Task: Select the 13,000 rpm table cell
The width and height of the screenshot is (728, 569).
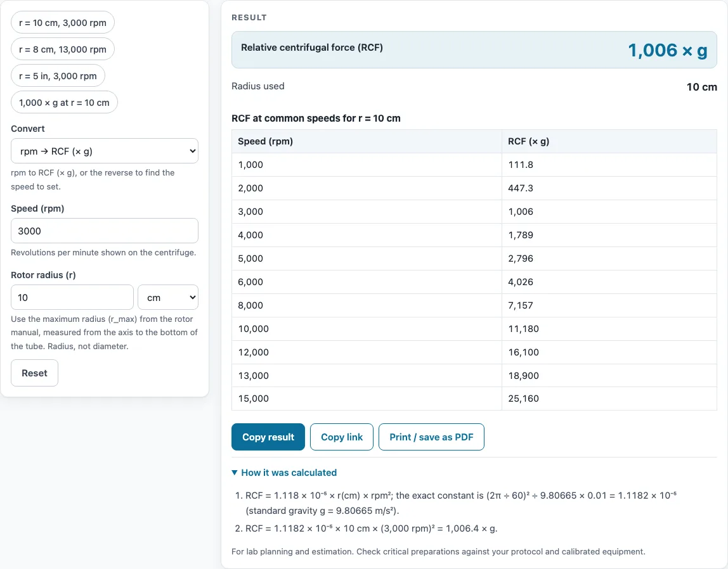Action: click(x=367, y=376)
